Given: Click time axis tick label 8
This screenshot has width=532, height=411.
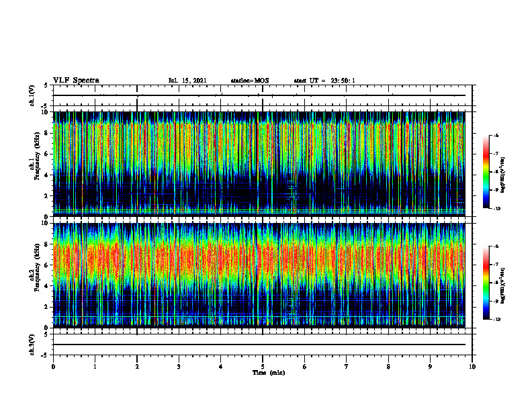Looking at the screenshot, I should click(388, 367).
